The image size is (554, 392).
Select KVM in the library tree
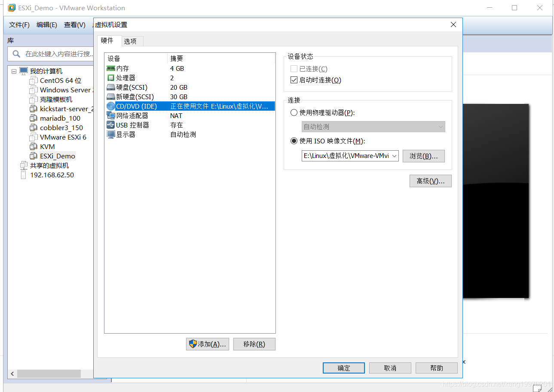(x=47, y=146)
